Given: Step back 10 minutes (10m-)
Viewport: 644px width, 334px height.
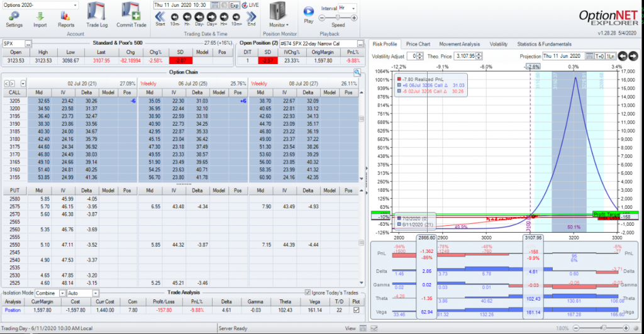Looking at the screenshot, I should click(175, 17).
